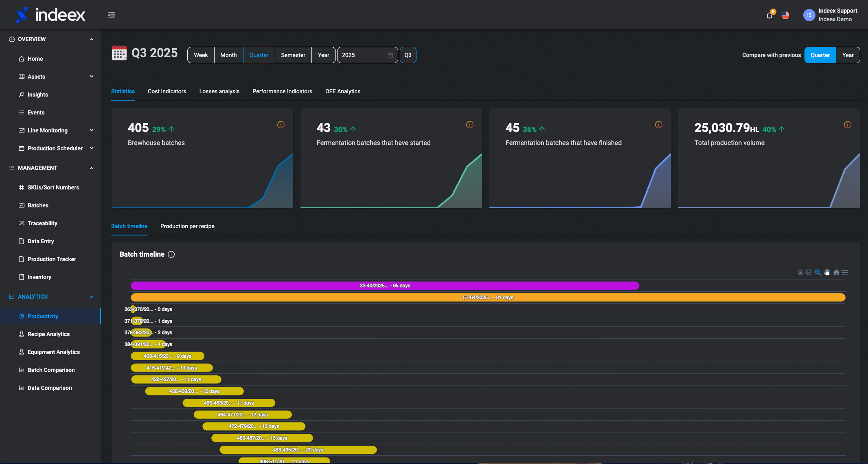Open the notifications bell
Image resolution: width=868 pixels, height=464 pixels.
769,15
